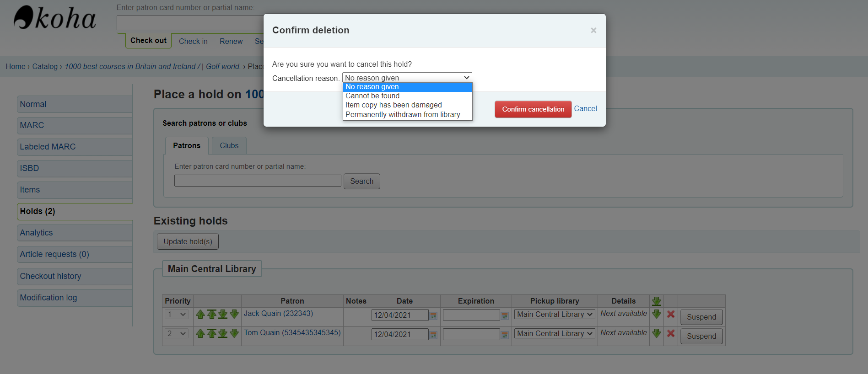Toggle lowest priority for Jack Quain's hold
Image resolution: width=868 pixels, height=374 pixels.
click(657, 314)
